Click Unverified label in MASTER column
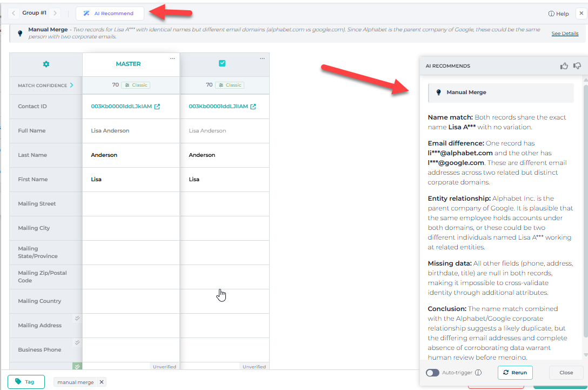Image resolution: width=588 pixels, height=390 pixels. [x=164, y=367]
